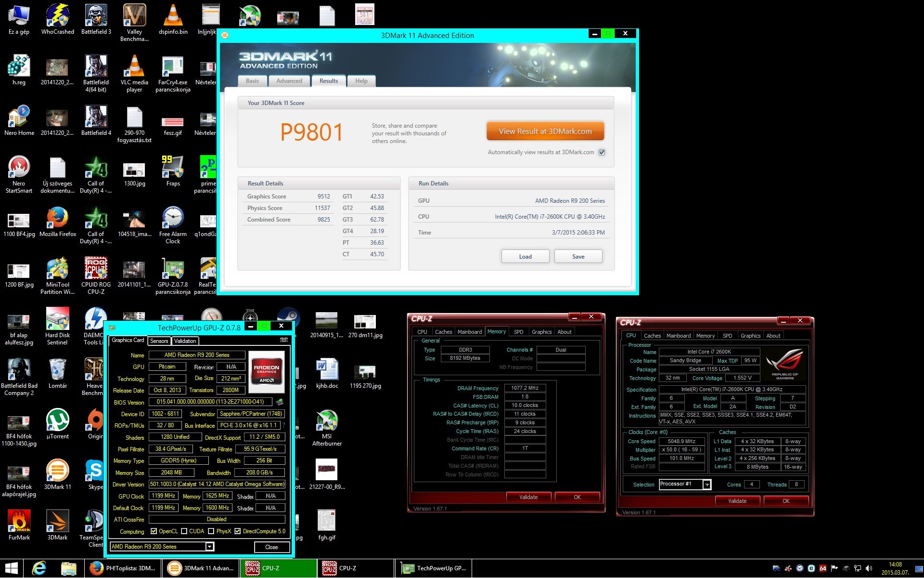924x578 pixels.
Task: Uncheck automatically view results at 3DMark.com
Action: pyautogui.click(x=602, y=152)
